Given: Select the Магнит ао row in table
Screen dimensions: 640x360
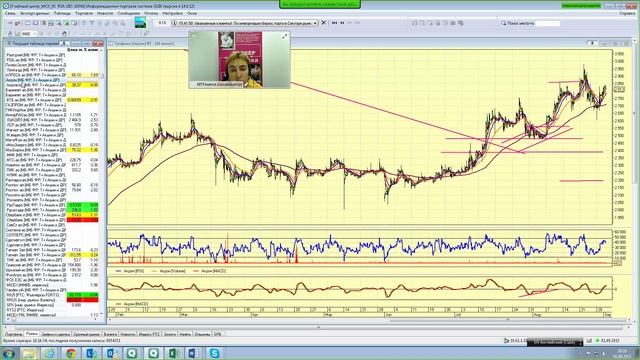Looking at the screenshot, I should (52, 130).
